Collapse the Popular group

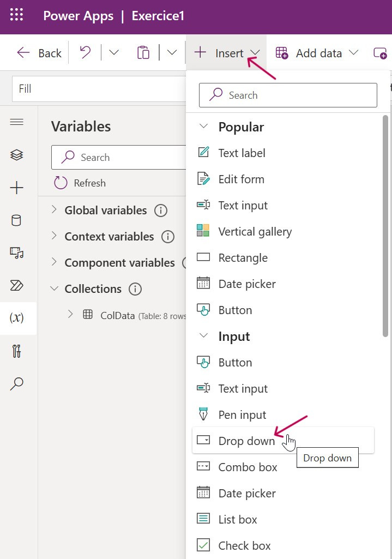203,126
